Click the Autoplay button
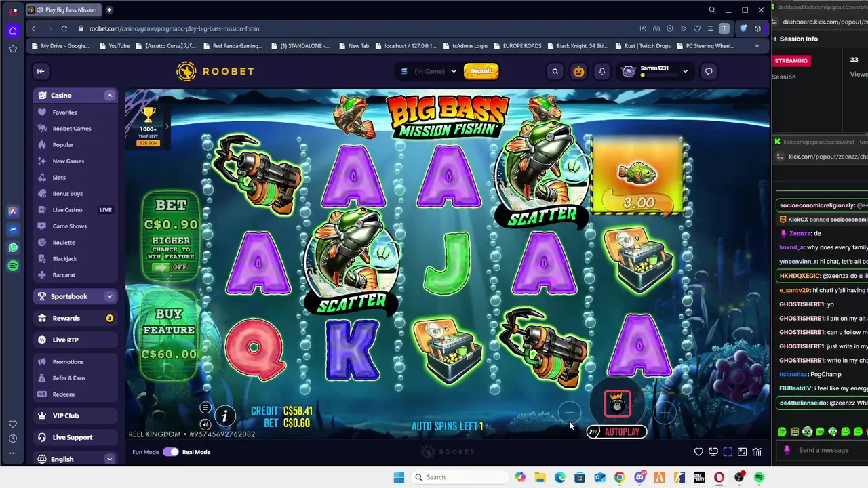Image resolution: width=868 pixels, height=488 pixels. click(x=617, y=432)
